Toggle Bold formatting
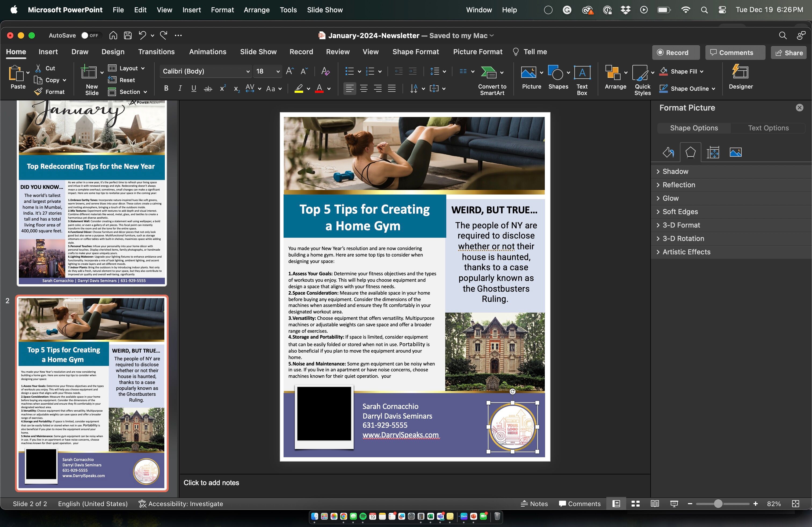This screenshot has width=812, height=527. (x=166, y=89)
